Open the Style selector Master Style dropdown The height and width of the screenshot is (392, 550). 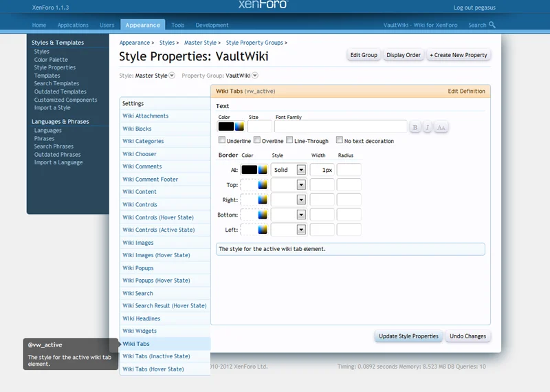point(172,76)
